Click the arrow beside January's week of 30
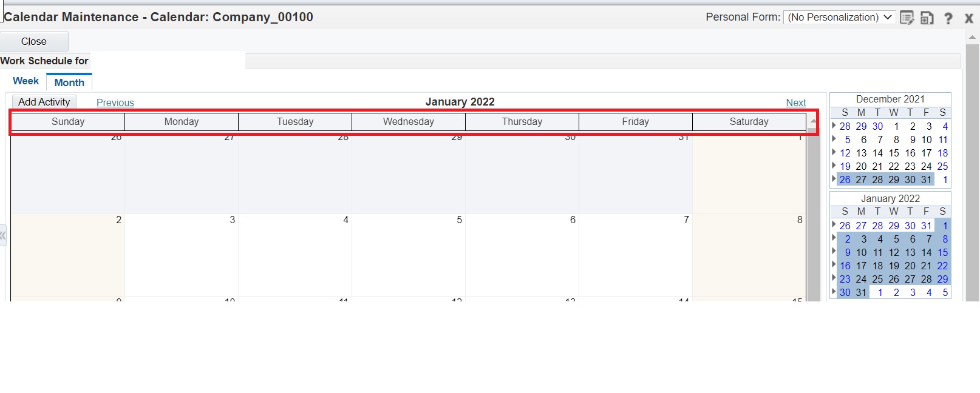The height and width of the screenshot is (393, 980). tap(834, 292)
